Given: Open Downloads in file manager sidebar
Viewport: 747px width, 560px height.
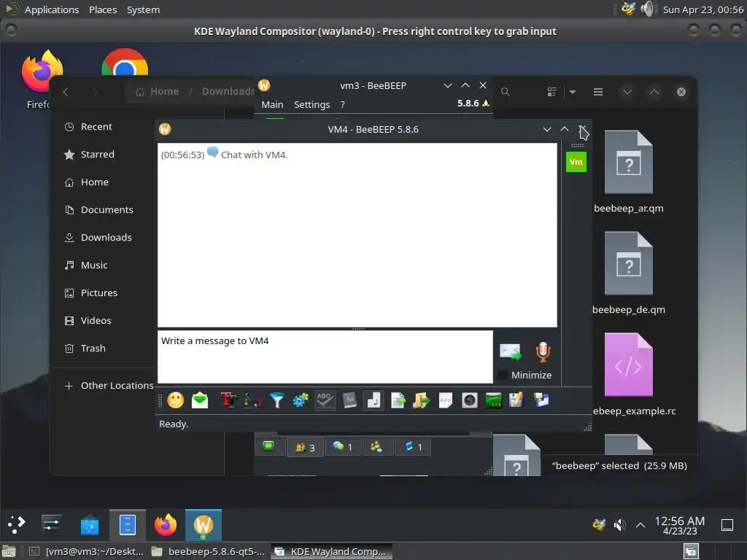Looking at the screenshot, I should [106, 237].
